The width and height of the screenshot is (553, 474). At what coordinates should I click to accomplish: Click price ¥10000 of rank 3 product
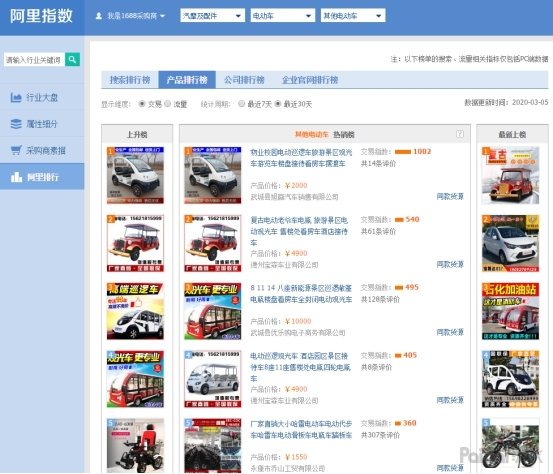(298, 321)
